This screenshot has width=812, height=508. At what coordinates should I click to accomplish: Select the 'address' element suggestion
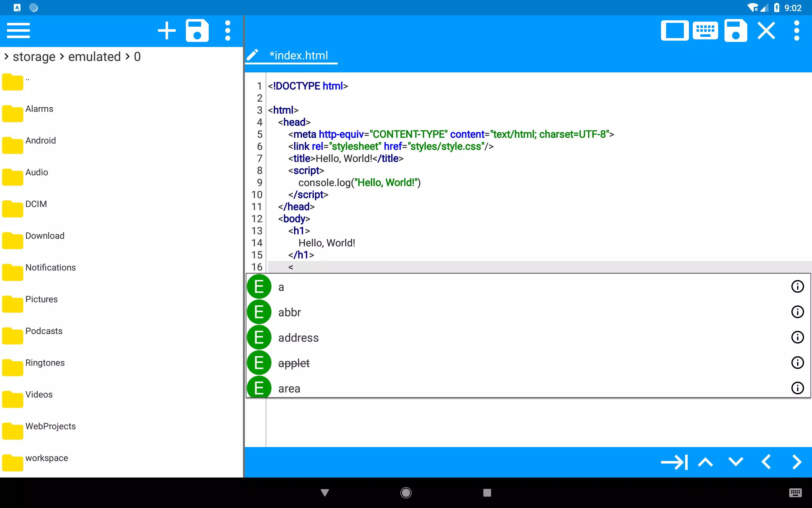(x=528, y=337)
